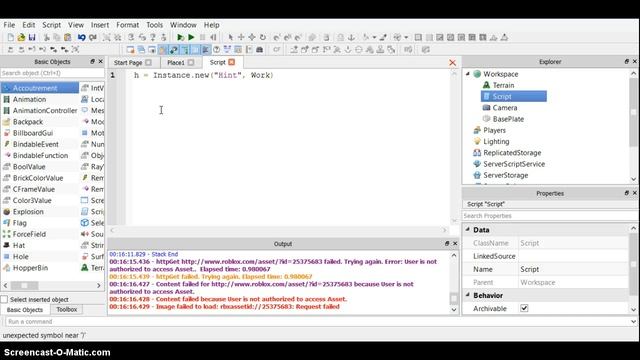Image resolution: width=640 pixels, height=360 pixels.
Task: Select BasePlate in Explorer
Action: click(x=508, y=119)
